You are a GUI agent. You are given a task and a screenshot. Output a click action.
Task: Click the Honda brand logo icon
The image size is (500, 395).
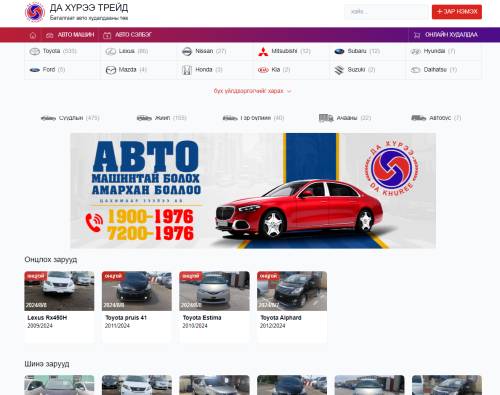187,70
